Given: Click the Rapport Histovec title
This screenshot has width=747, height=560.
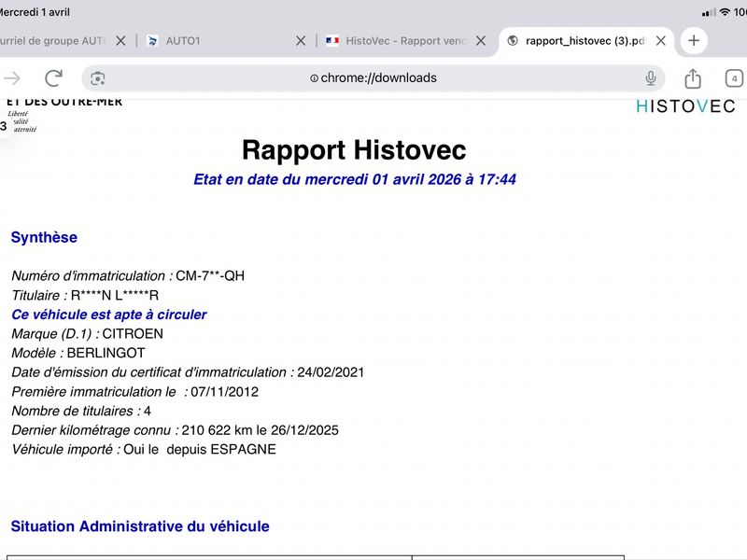Looking at the screenshot, I should coord(354,150).
